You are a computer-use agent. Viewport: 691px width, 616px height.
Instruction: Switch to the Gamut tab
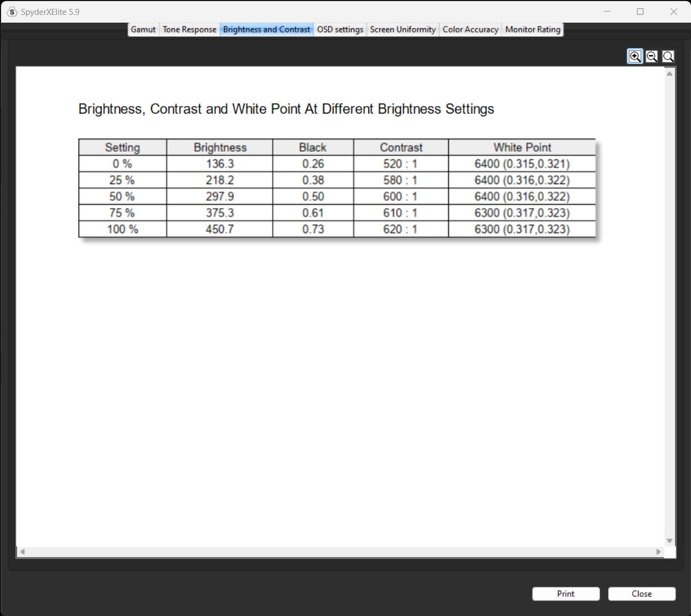coord(143,29)
